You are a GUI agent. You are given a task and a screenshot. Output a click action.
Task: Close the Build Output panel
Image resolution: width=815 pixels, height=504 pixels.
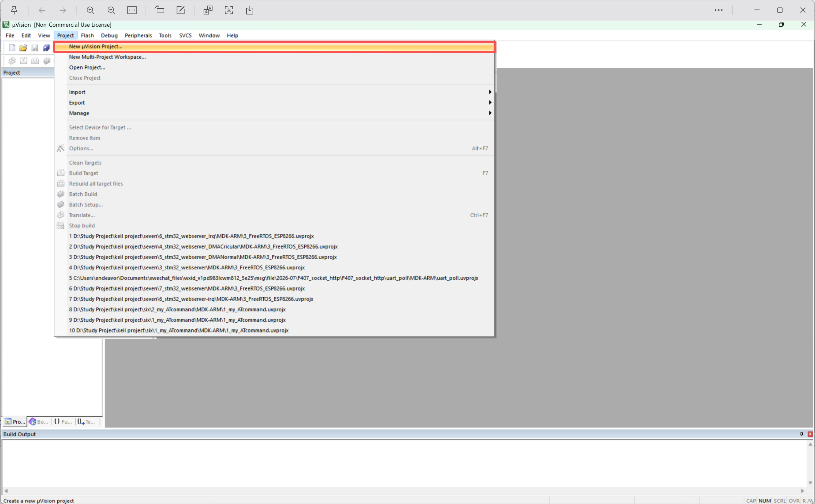[x=810, y=434]
